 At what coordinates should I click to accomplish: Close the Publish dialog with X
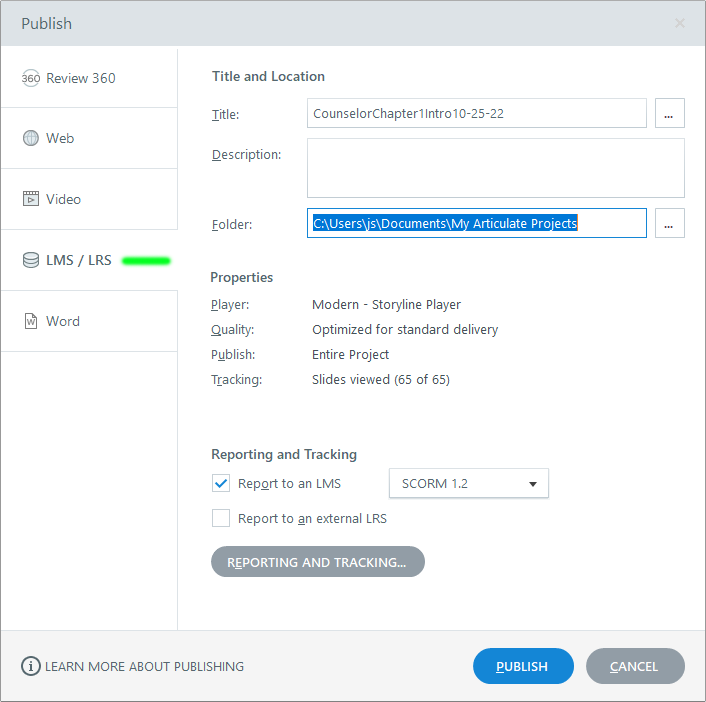[x=680, y=23]
